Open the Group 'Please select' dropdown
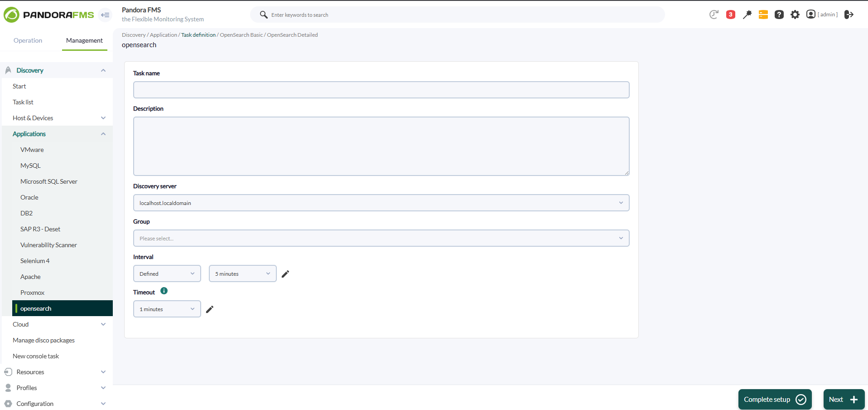 [381, 238]
